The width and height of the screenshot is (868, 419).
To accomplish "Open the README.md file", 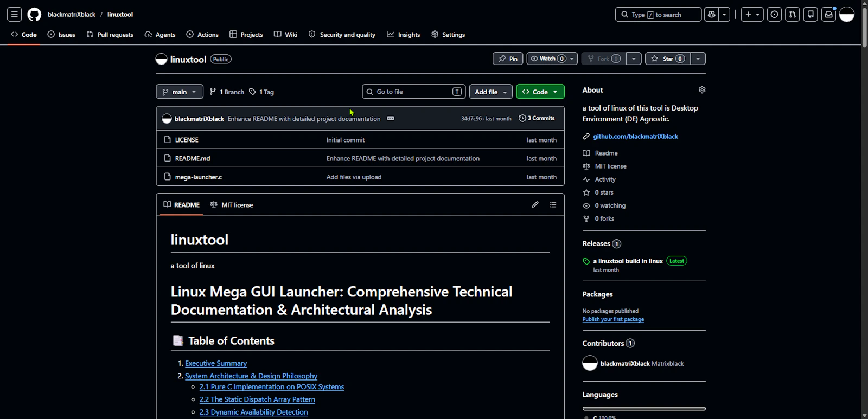I will point(193,158).
